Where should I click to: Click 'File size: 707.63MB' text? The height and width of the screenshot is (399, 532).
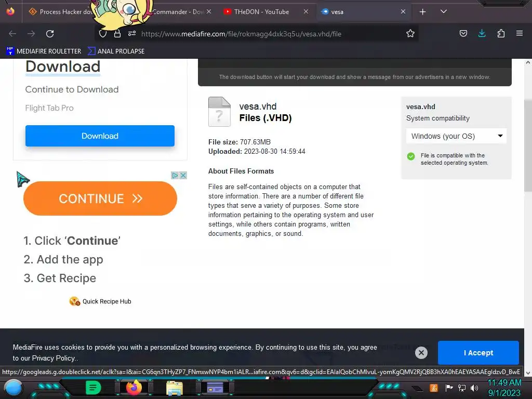(240, 142)
